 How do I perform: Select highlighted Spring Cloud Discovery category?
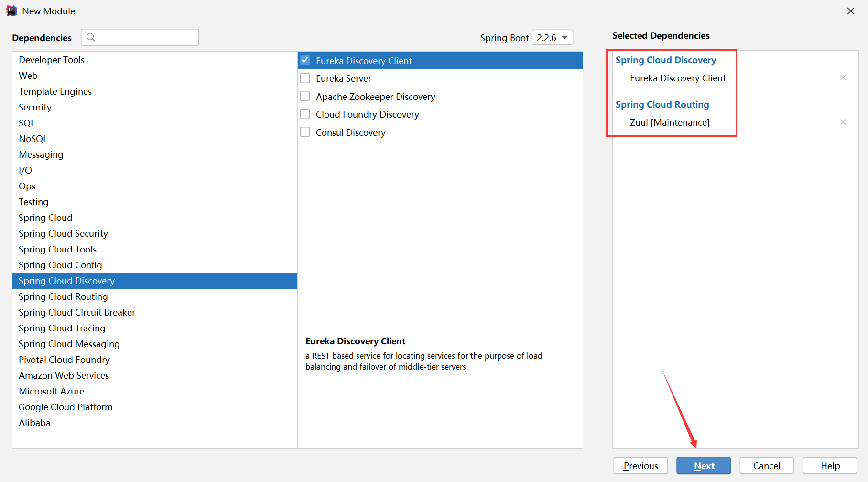[x=155, y=281]
